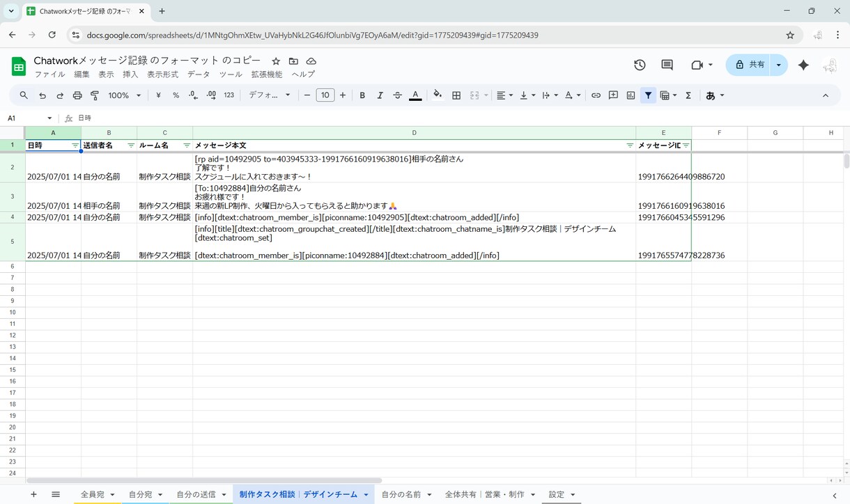Toggle strikethrough formatting
The image size is (850, 504).
pyautogui.click(x=398, y=95)
